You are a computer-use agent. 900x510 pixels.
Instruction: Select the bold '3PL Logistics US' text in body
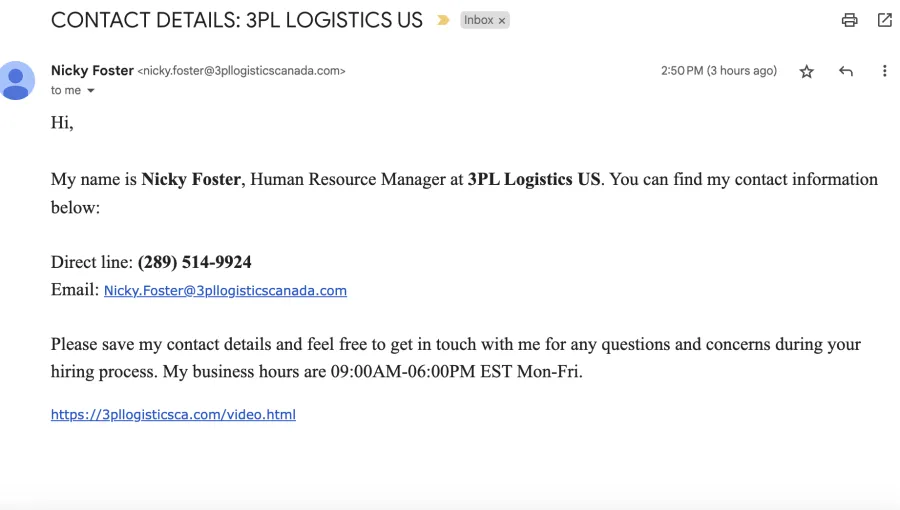click(x=534, y=179)
